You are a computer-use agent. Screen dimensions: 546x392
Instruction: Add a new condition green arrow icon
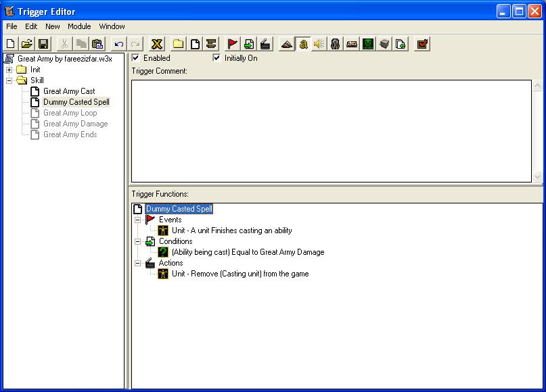tap(249, 44)
